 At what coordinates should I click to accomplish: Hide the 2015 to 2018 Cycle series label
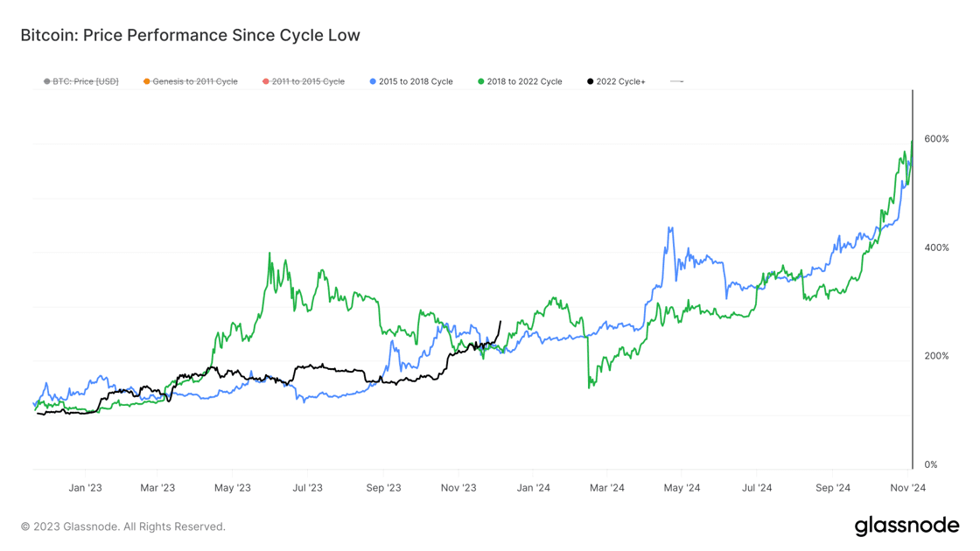(x=416, y=81)
